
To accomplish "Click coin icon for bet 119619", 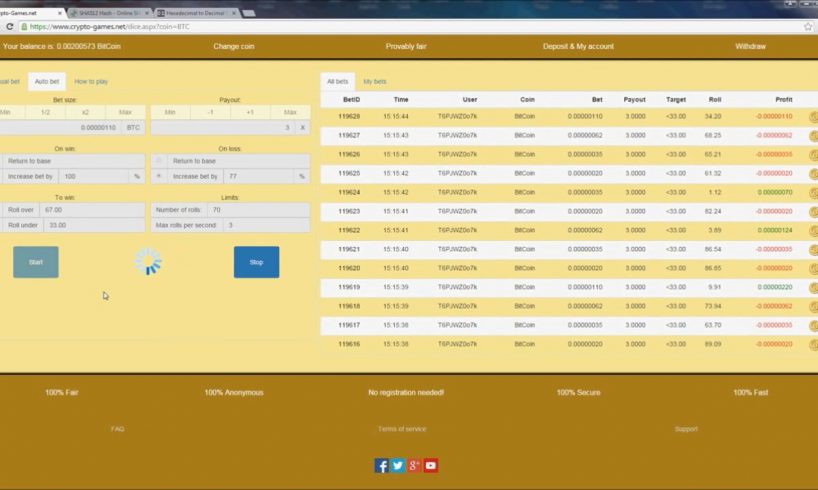I will (x=813, y=287).
